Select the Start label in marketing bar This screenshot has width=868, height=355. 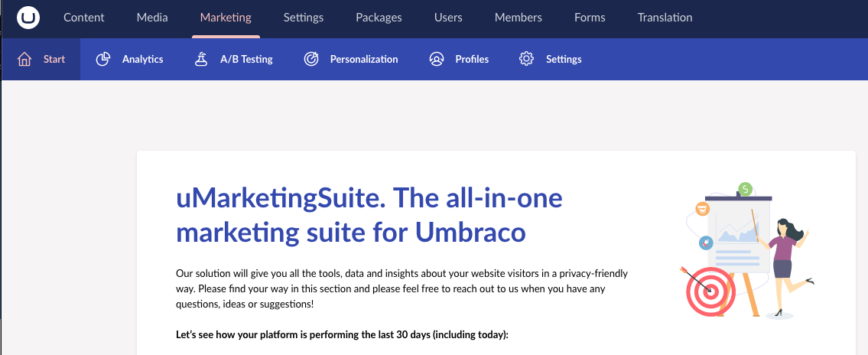tap(54, 59)
